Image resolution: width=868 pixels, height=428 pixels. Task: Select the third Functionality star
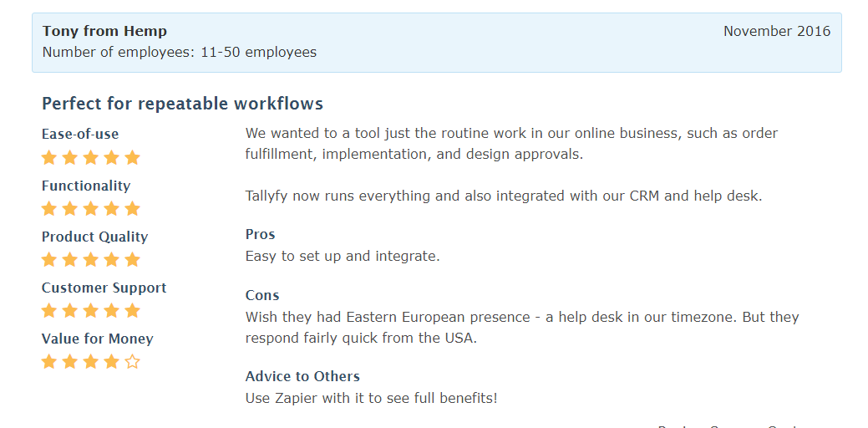[x=91, y=209]
